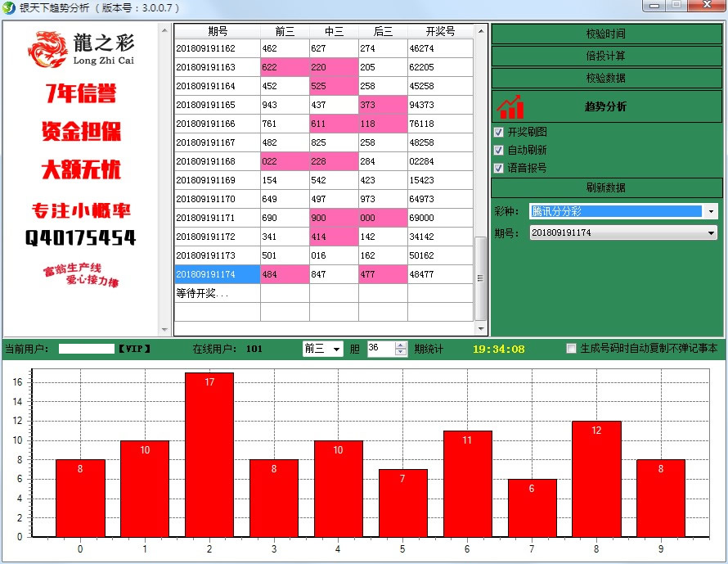Expand the 期号 dropdown list

point(710,233)
